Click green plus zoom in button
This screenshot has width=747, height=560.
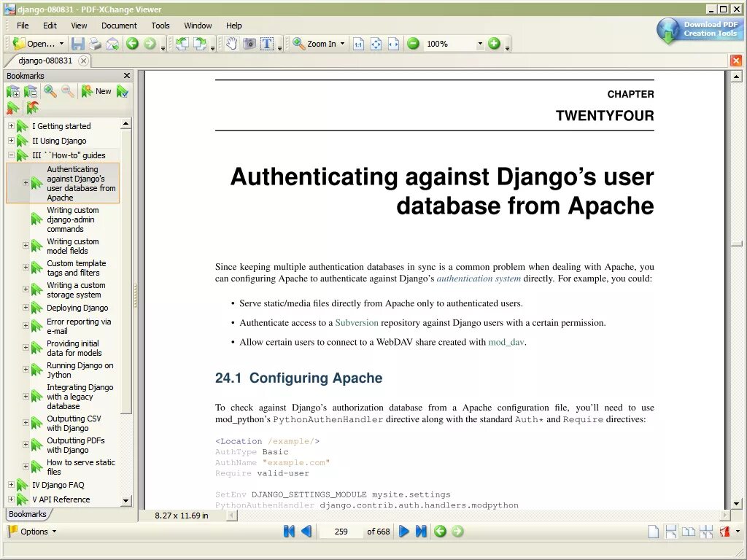494,44
